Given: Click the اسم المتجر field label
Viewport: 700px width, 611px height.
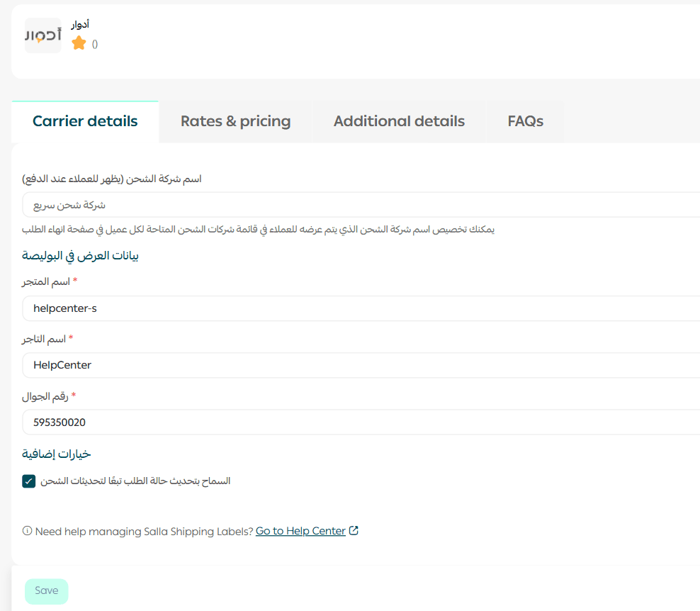Looking at the screenshot, I should click(46, 282).
